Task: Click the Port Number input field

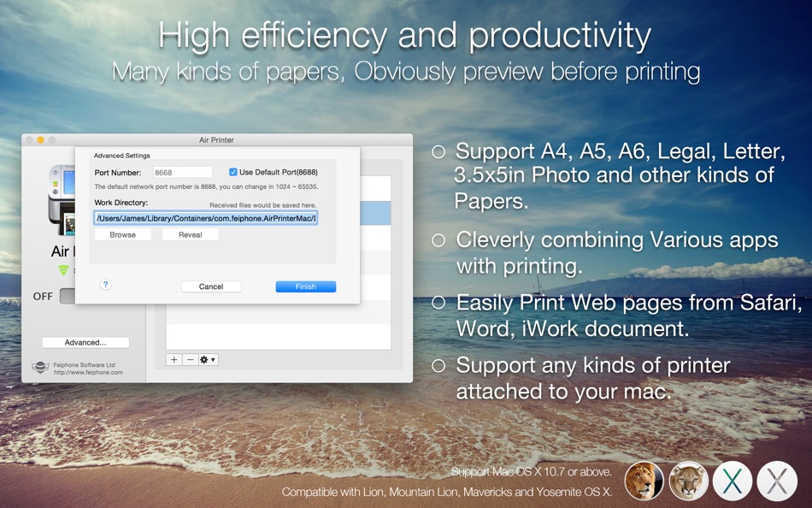Action: (182, 171)
